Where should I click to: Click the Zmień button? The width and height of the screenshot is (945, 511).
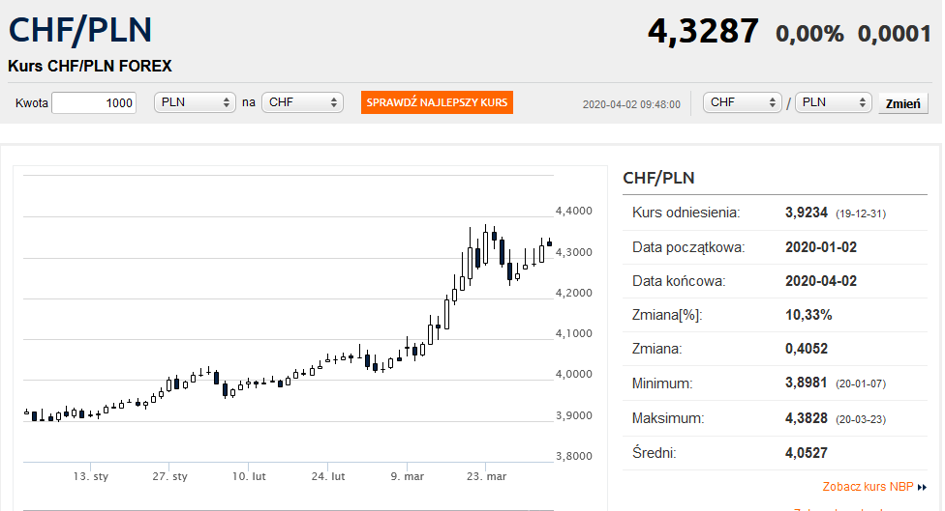tap(904, 104)
